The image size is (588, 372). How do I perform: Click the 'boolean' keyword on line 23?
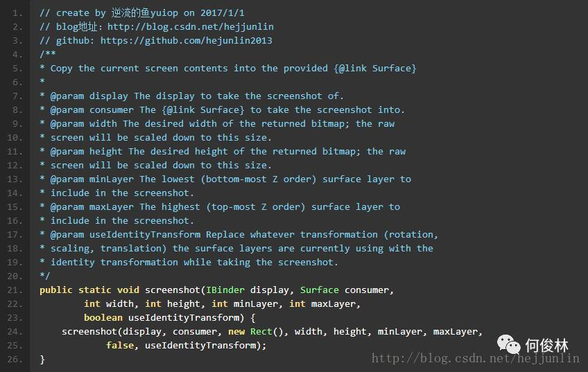(103, 318)
